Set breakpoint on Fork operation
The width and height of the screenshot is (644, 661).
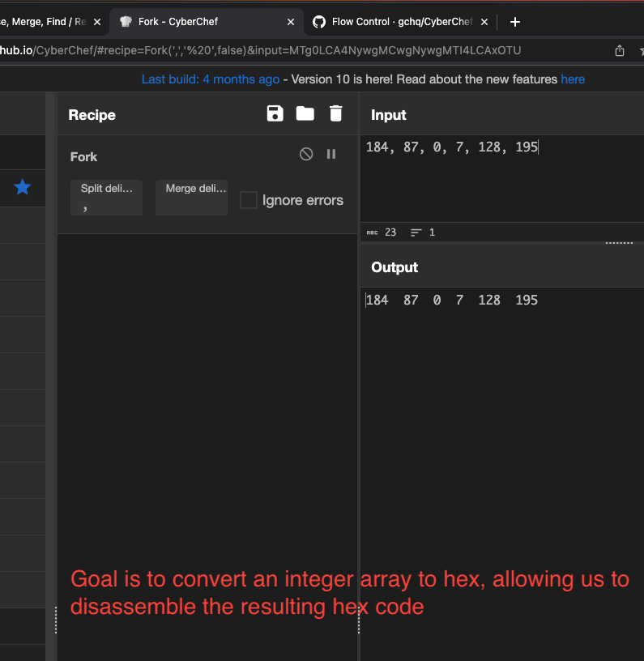331,154
